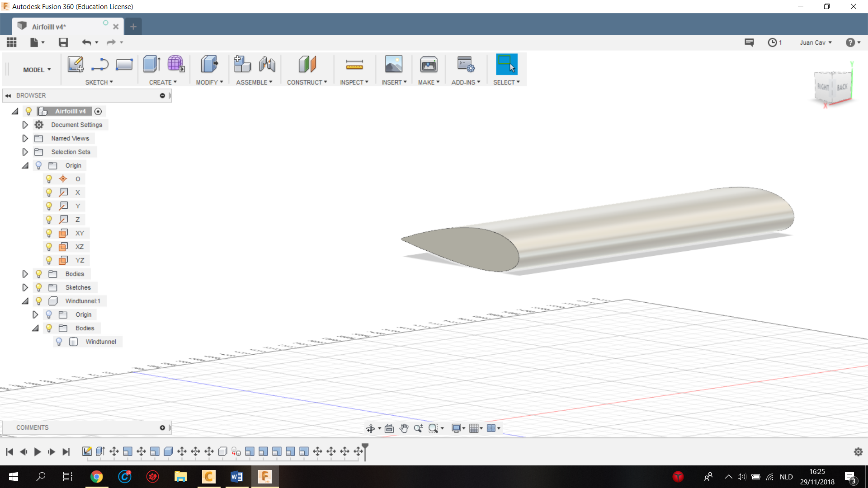Click the ViewCube RIGHT face

(x=823, y=87)
